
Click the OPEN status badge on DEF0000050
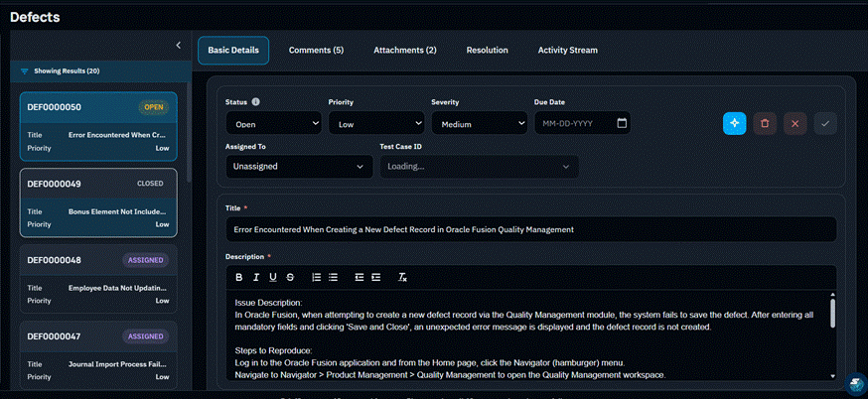tap(153, 107)
